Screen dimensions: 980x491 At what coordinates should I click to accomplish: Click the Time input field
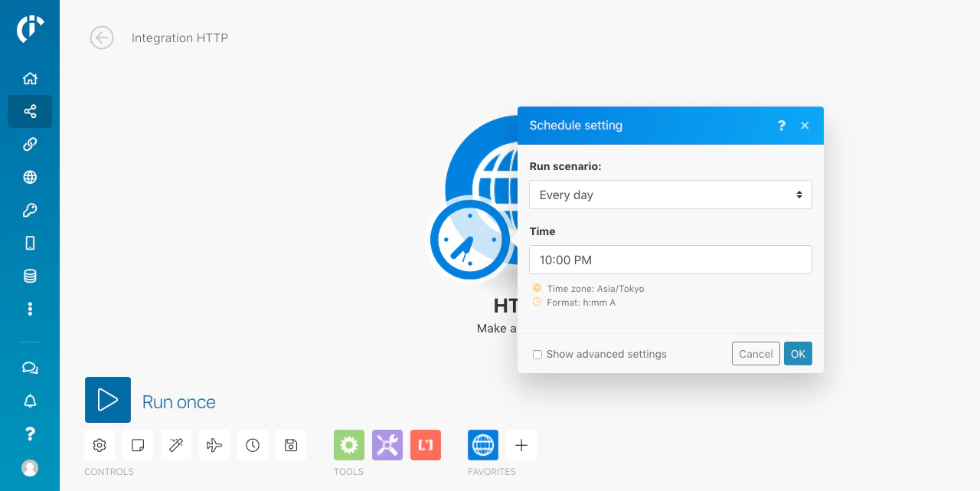coord(671,260)
